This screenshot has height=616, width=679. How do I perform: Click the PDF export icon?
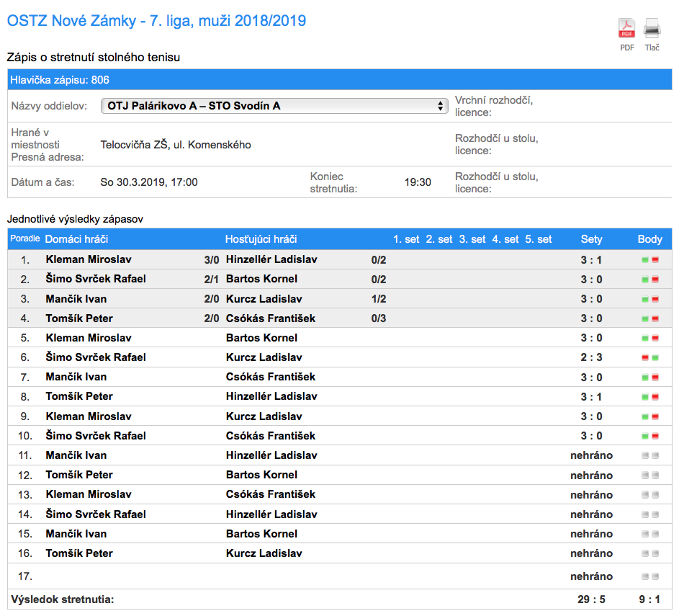click(626, 29)
